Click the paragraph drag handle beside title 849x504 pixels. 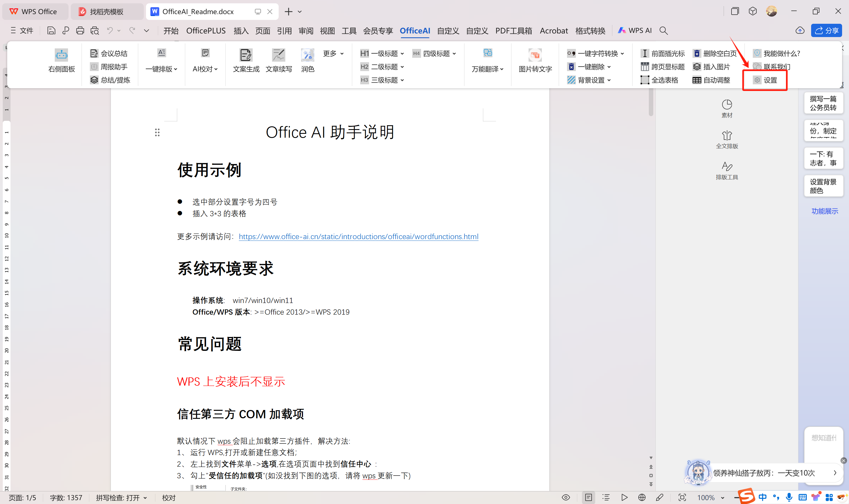pyautogui.click(x=157, y=132)
